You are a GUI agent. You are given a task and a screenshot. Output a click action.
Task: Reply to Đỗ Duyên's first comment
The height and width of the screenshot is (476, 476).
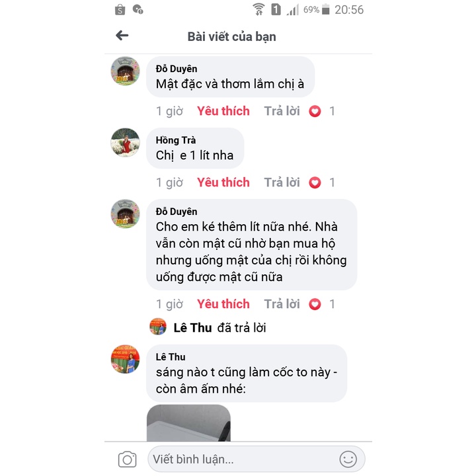pyautogui.click(x=282, y=111)
